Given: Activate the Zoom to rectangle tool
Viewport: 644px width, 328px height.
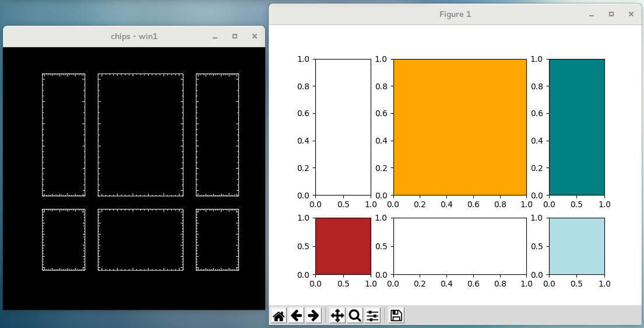Looking at the screenshot, I should [x=354, y=316].
